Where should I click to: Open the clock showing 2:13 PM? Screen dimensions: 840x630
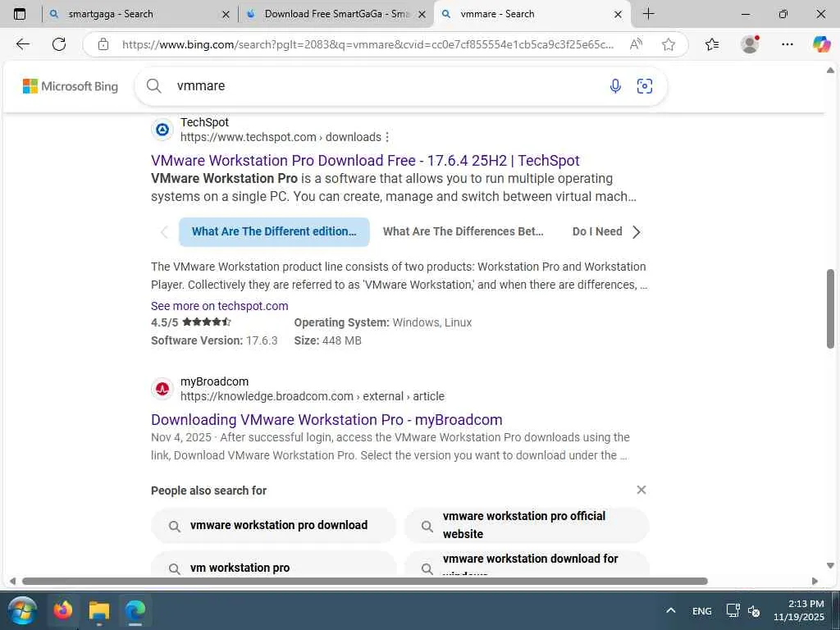pyautogui.click(x=798, y=610)
